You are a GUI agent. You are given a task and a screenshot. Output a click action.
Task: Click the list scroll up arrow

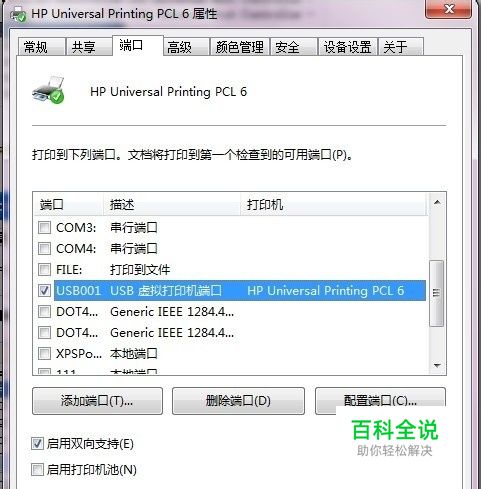pyautogui.click(x=437, y=203)
